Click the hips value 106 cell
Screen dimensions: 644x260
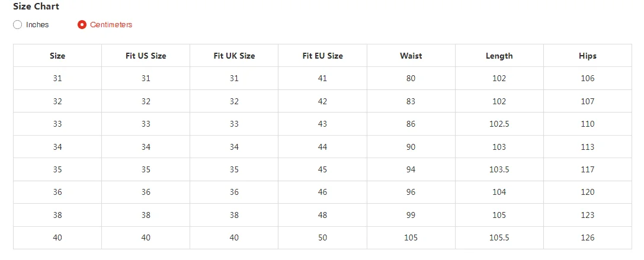tap(587, 78)
